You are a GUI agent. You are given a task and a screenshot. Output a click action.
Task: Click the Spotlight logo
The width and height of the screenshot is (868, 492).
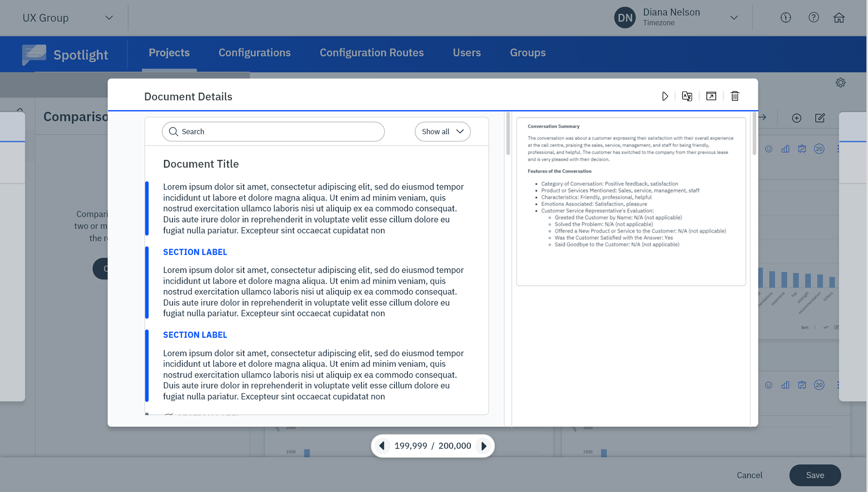65,55
